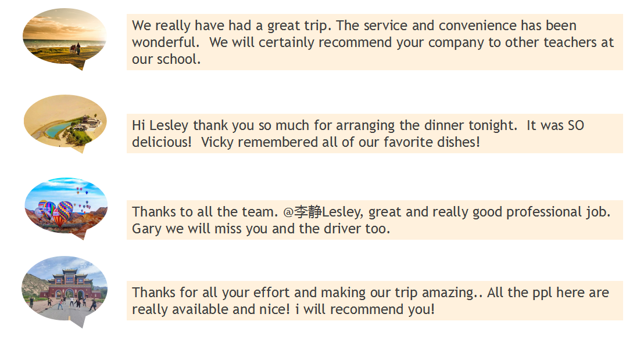Click the temple gate group photo bubble
644x350 pixels.
(65, 287)
